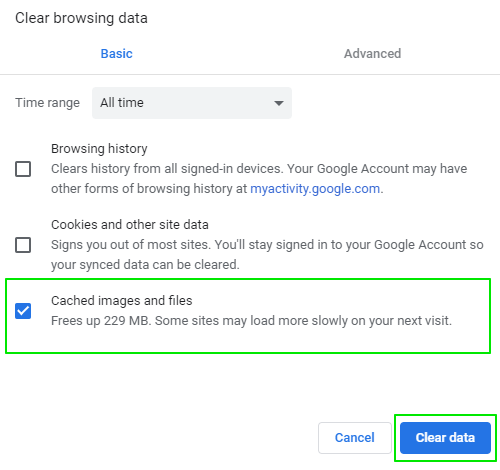The height and width of the screenshot is (470, 500).
Task: Open the Advanced tab
Action: point(372,54)
